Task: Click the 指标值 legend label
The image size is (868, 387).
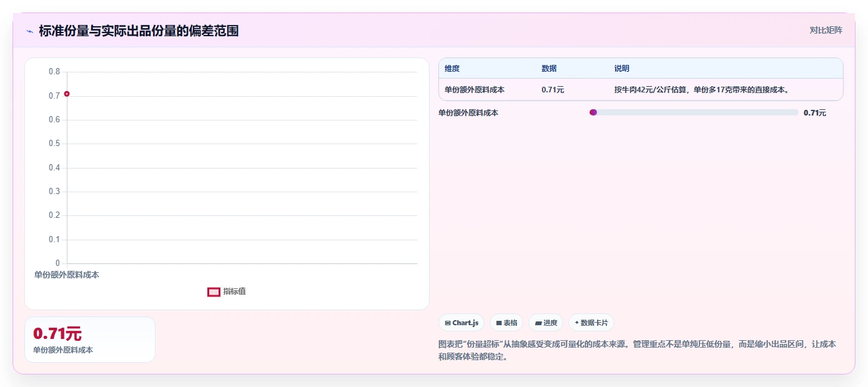Action: click(x=234, y=291)
